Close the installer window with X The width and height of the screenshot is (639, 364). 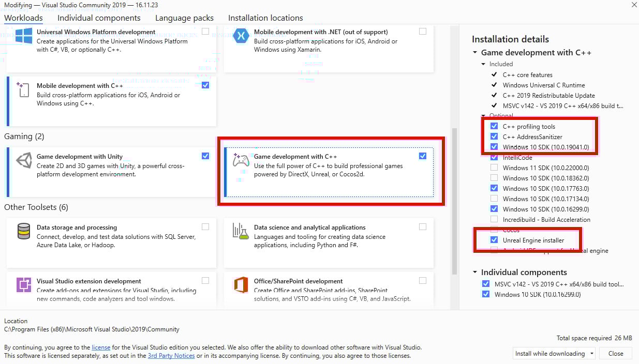(634, 5)
